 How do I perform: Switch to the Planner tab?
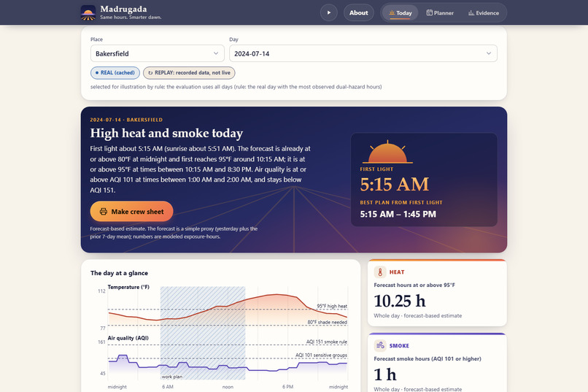[440, 12]
